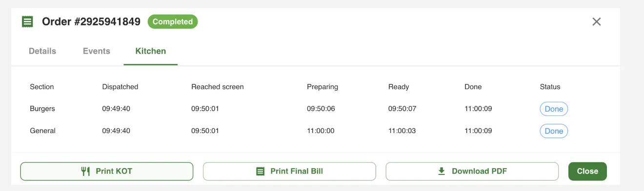Click the Done status for General

tap(554, 131)
